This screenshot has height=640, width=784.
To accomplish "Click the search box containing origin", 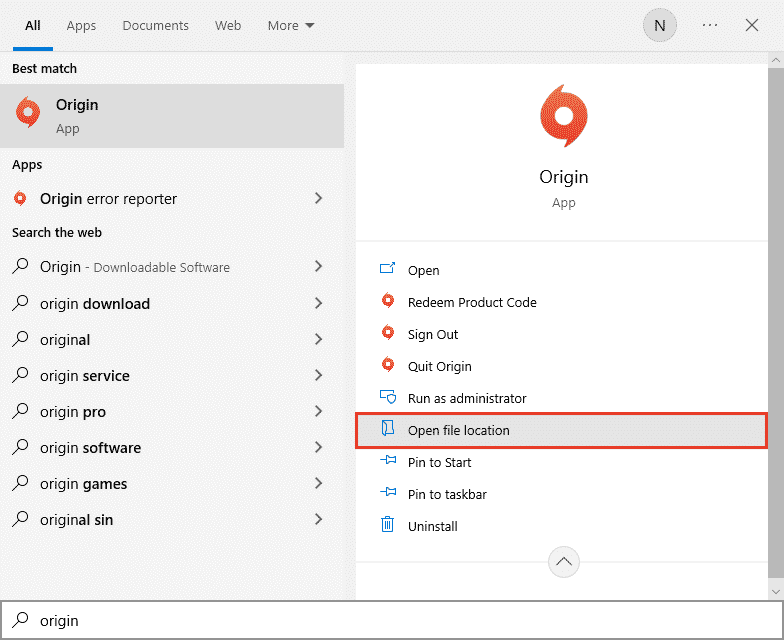I will pos(400,620).
